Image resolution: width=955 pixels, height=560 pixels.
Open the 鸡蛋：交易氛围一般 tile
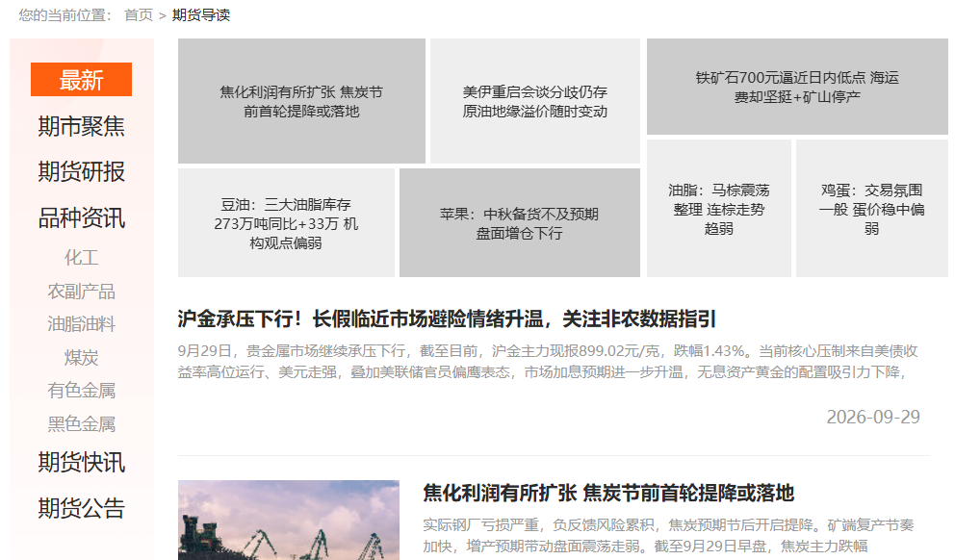point(871,208)
